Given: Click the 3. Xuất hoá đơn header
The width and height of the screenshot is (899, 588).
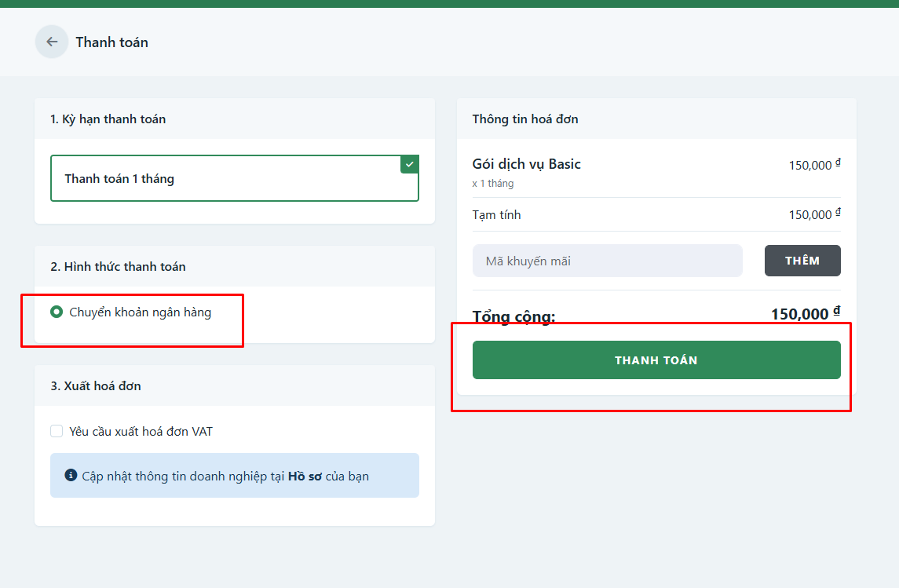Looking at the screenshot, I should point(96,385).
